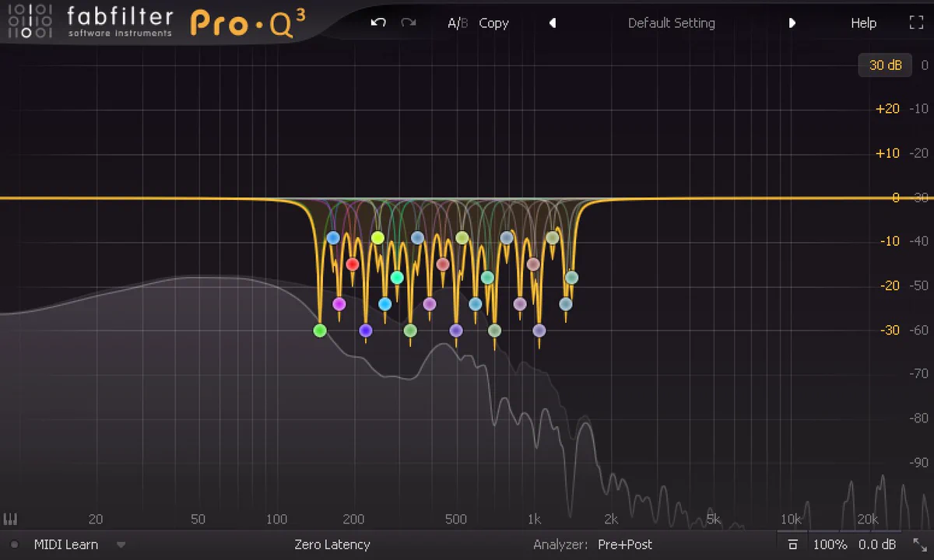The height and width of the screenshot is (560, 934).
Task: Click the +20 gain scale label
Action: point(887,109)
